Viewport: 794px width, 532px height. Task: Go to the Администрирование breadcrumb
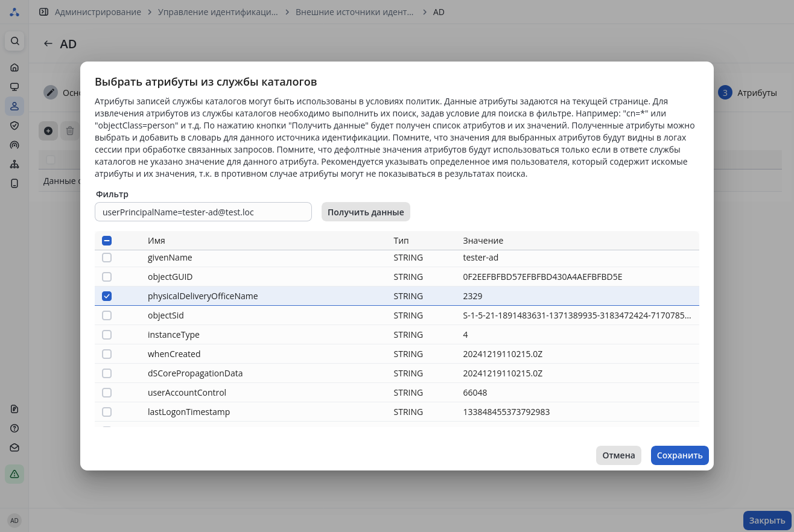[98, 12]
